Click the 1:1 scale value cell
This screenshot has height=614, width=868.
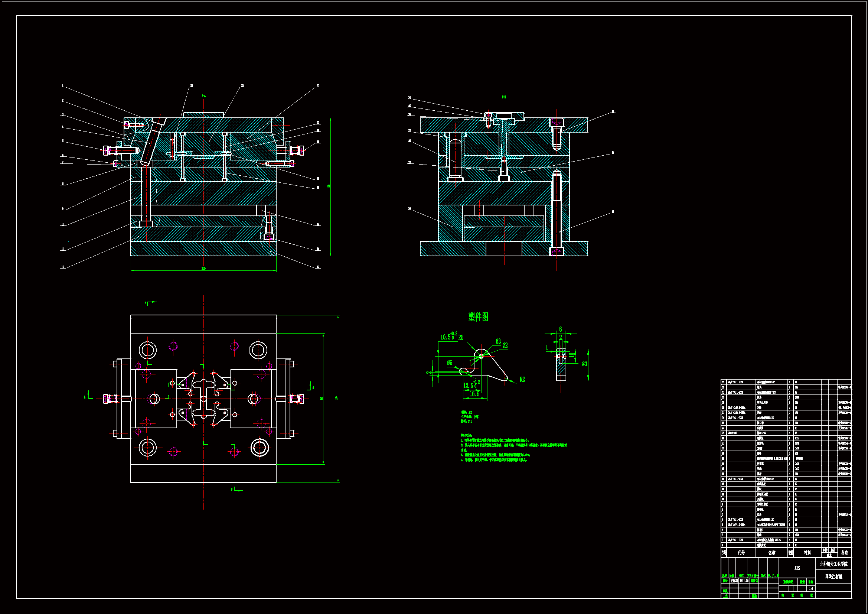pyautogui.click(x=810, y=589)
